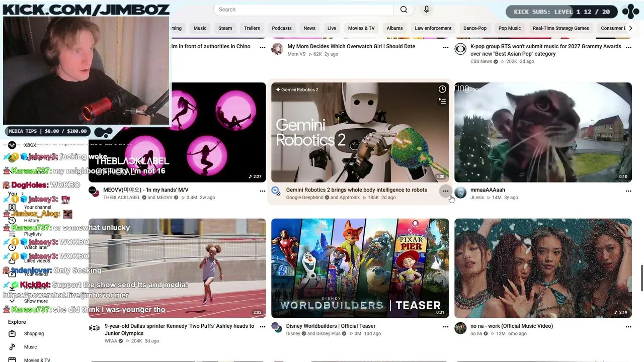
Task: Select the Dance-Pop category chip
Action: point(475,28)
